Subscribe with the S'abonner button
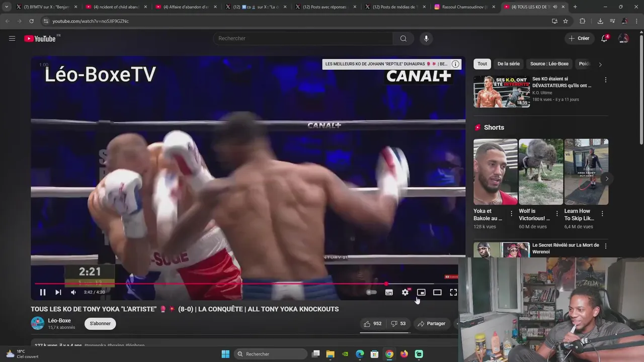The height and width of the screenshot is (362, 644). pos(100,324)
